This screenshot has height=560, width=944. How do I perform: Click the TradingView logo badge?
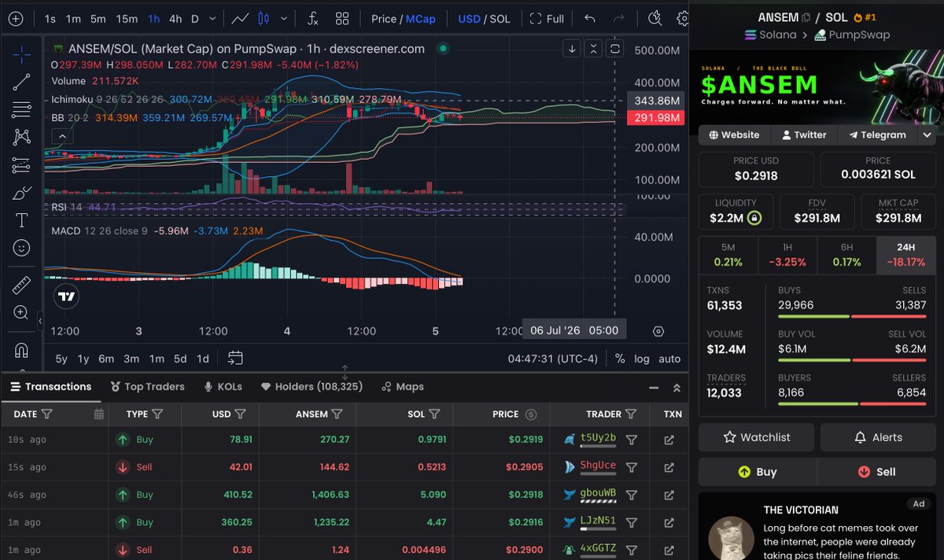click(x=66, y=297)
